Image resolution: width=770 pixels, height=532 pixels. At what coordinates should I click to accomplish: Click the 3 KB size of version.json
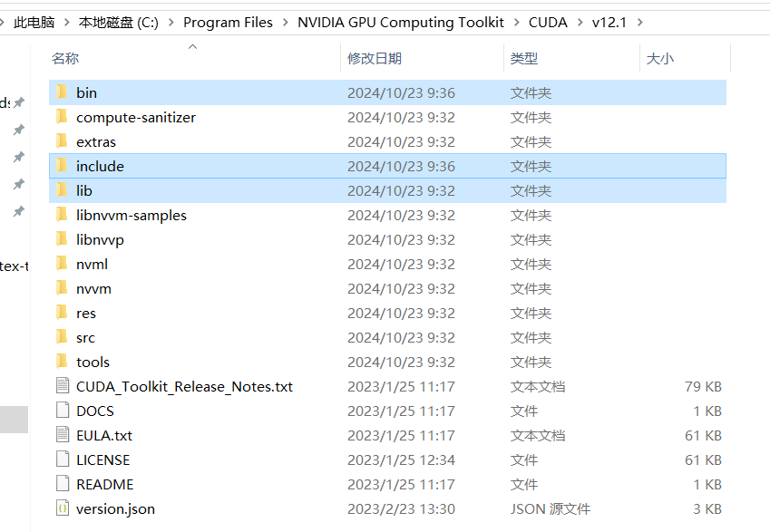pyautogui.click(x=707, y=509)
